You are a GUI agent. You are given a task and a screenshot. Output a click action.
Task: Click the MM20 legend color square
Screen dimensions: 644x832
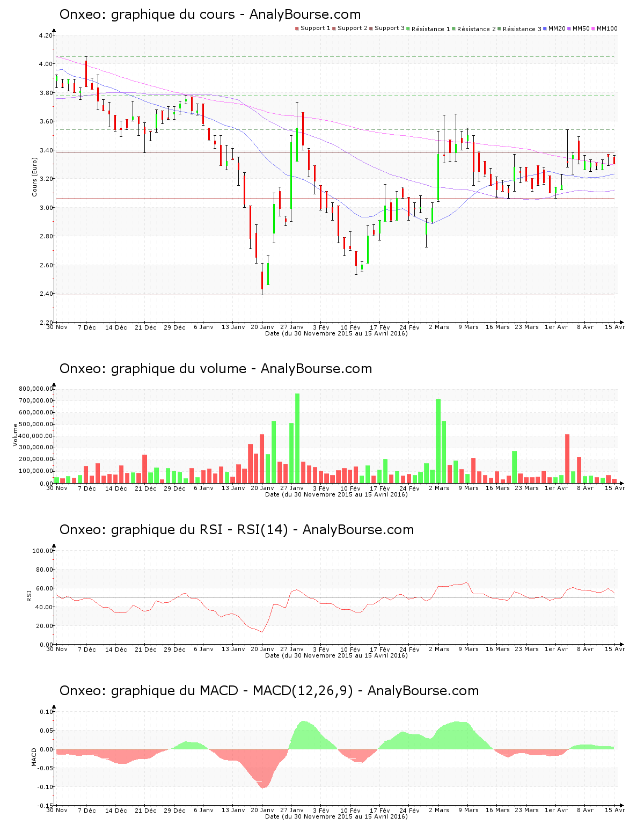(x=545, y=28)
